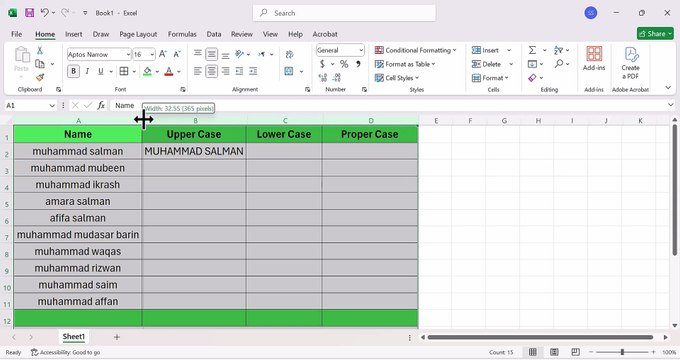Open Sort & Filter icon
This screenshot has width=680, height=360.
point(559,50)
